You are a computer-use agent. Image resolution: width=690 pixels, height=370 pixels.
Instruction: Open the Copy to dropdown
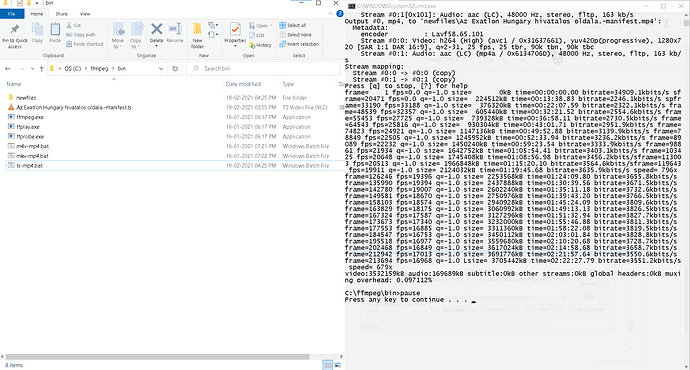(x=136, y=35)
